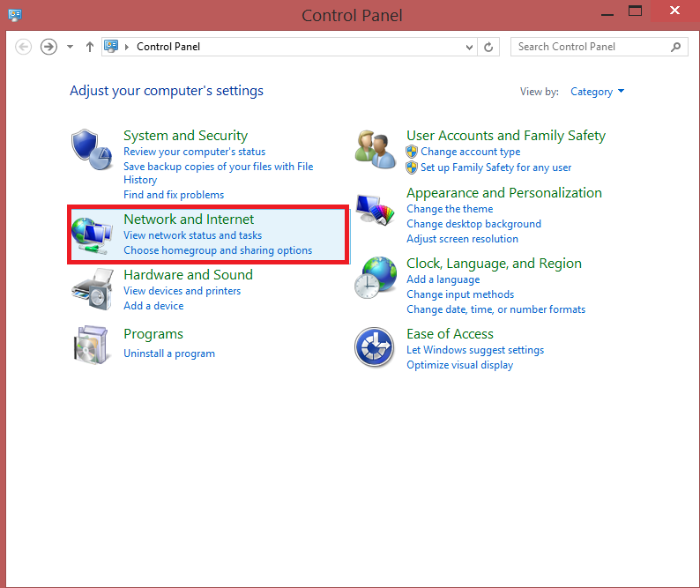
Task: Click Change the theme
Action: (450, 209)
